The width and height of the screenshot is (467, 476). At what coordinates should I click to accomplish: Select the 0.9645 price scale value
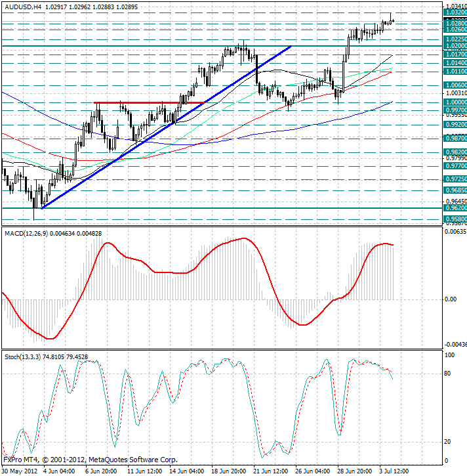click(457, 202)
